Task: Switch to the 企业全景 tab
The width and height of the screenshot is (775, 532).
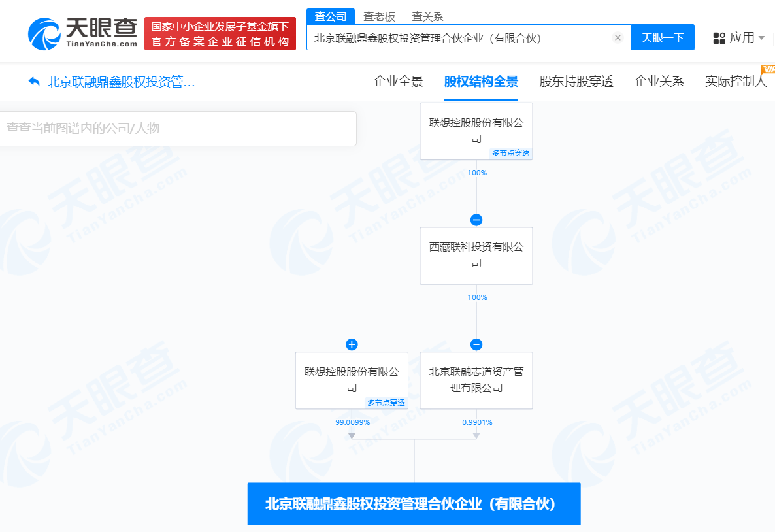Action: coord(399,82)
